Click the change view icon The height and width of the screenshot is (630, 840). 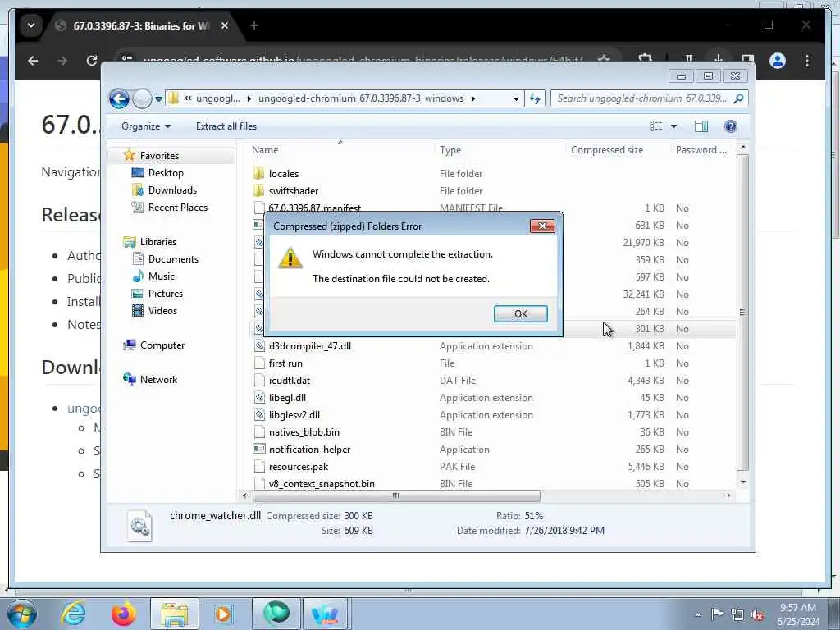[655, 126]
